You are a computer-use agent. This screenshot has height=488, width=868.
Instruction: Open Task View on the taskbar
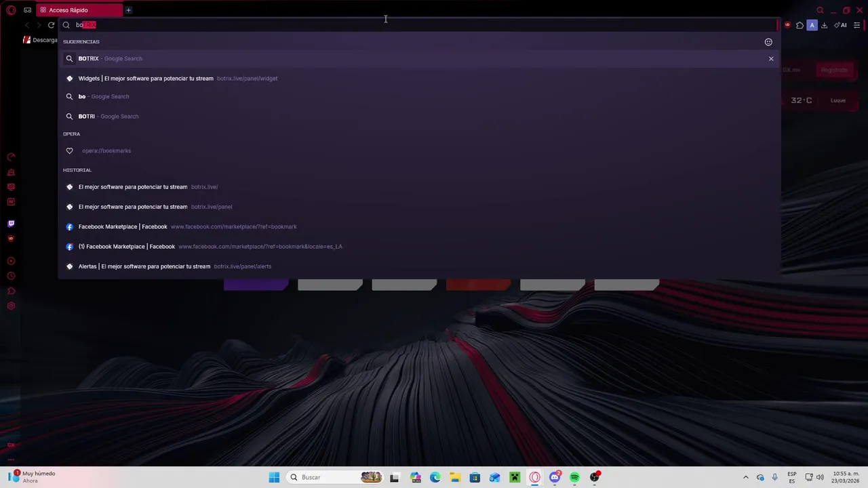point(394,477)
